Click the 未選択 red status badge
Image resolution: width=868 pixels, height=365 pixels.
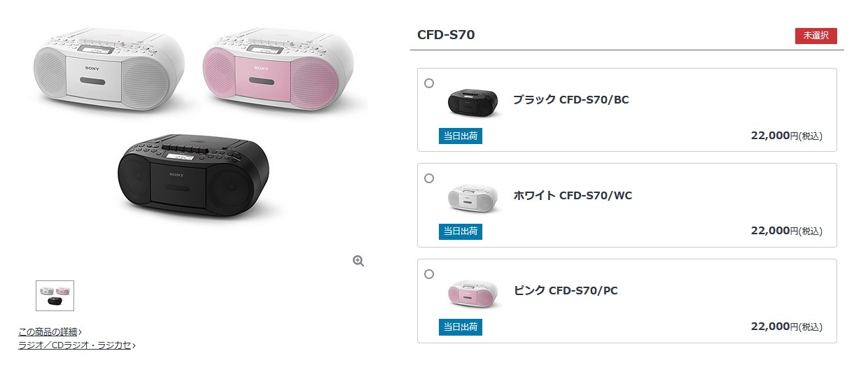point(816,36)
